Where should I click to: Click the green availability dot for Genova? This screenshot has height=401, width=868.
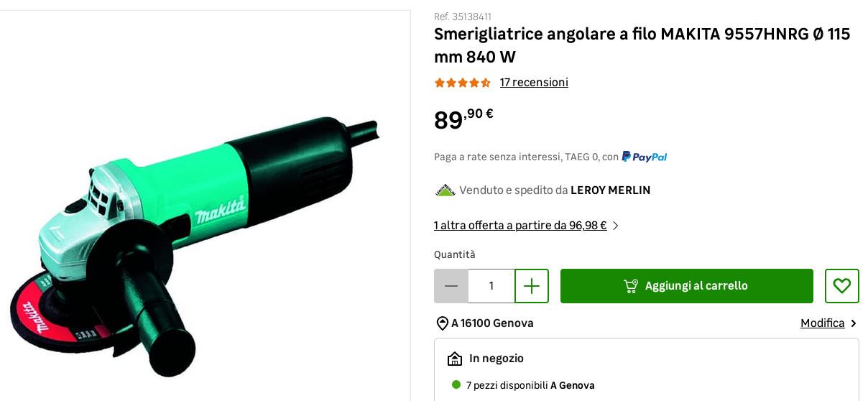(456, 385)
